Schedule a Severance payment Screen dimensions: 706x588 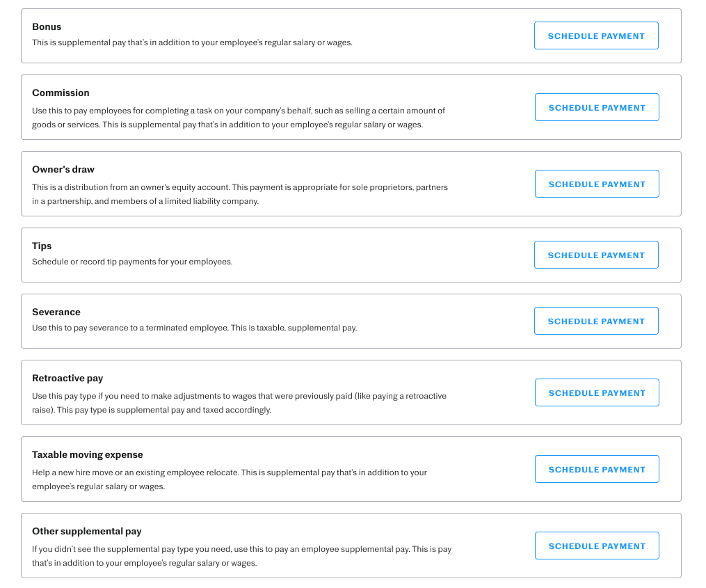(596, 321)
